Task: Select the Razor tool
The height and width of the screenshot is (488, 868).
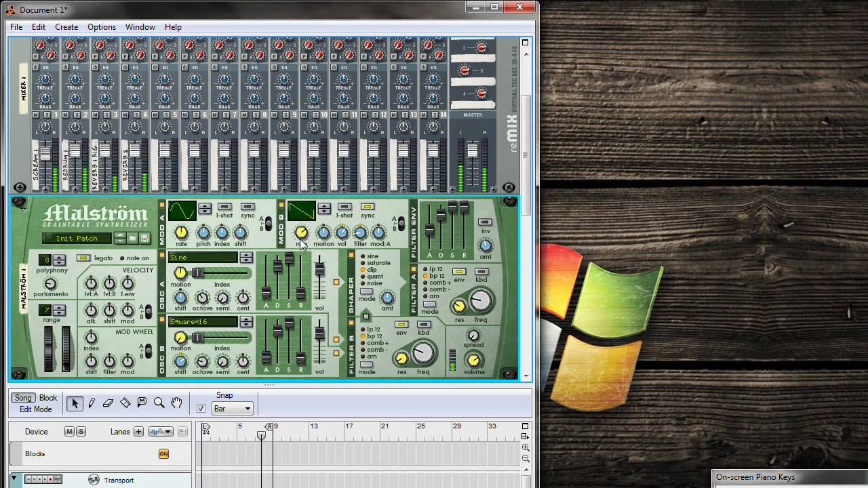Action: [x=125, y=403]
